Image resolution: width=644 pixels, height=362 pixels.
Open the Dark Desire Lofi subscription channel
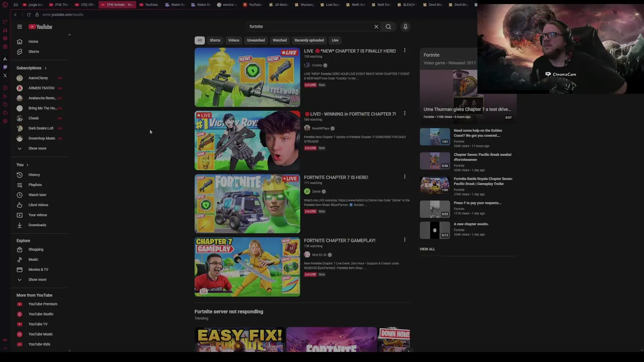(40, 128)
